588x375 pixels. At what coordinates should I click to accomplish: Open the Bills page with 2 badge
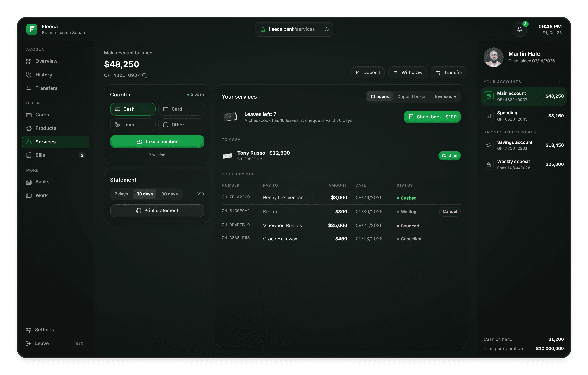click(x=56, y=155)
